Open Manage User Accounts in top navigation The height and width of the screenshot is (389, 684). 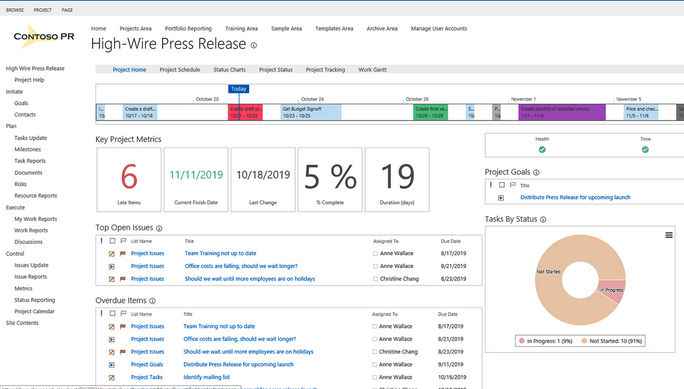click(x=439, y=28)
